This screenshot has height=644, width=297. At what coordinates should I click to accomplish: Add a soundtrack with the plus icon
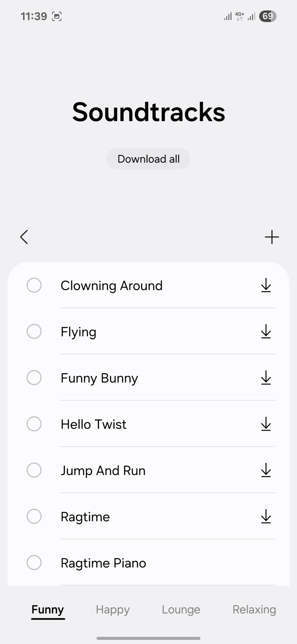tap(272, 237)
